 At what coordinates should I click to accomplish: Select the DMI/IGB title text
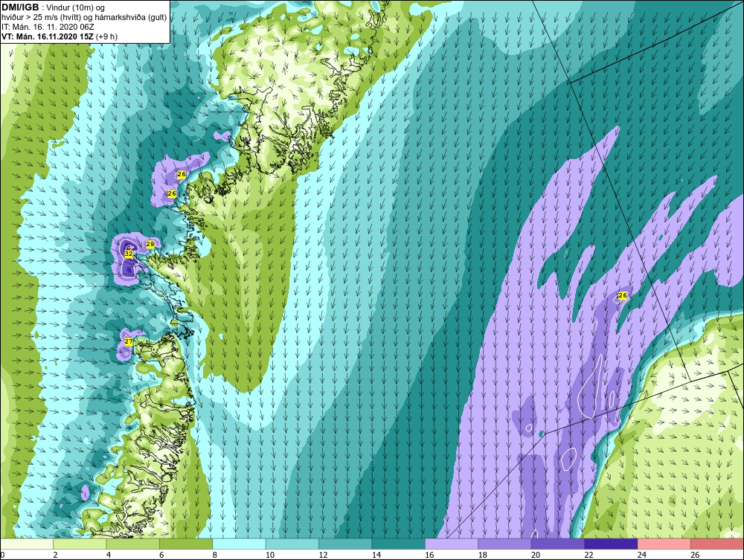pos(20,7)
